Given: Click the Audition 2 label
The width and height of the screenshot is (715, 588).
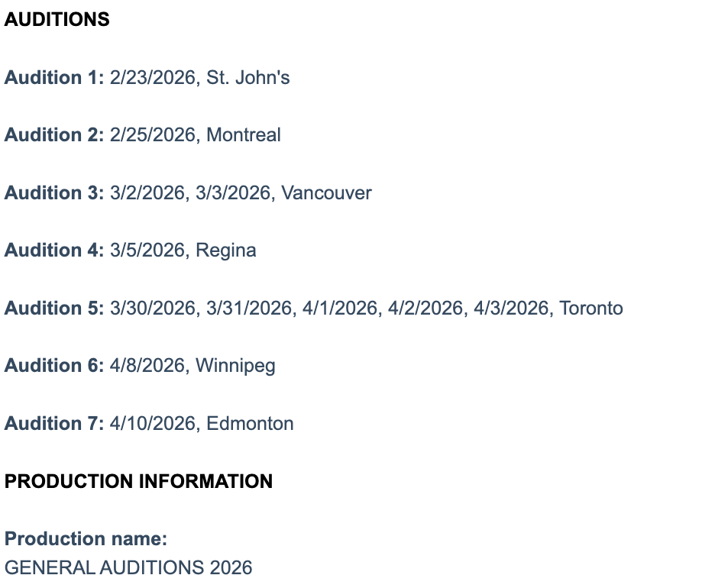Looking at the screenshot, I should point(53,135).
